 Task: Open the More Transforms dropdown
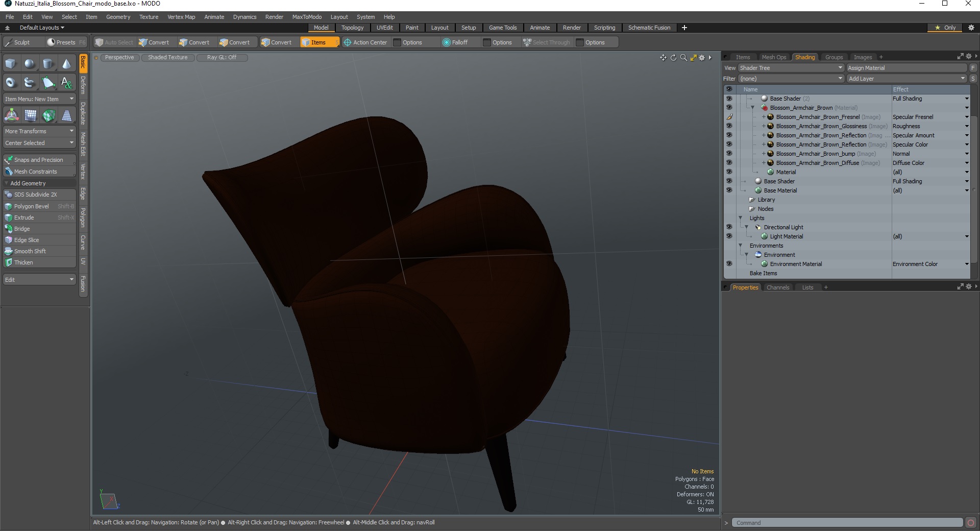39,131
